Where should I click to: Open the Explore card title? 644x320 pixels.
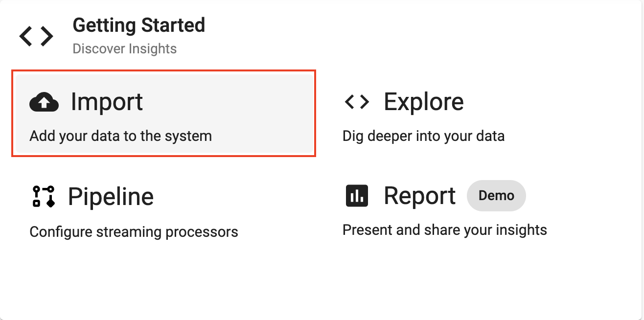(424, 102)
